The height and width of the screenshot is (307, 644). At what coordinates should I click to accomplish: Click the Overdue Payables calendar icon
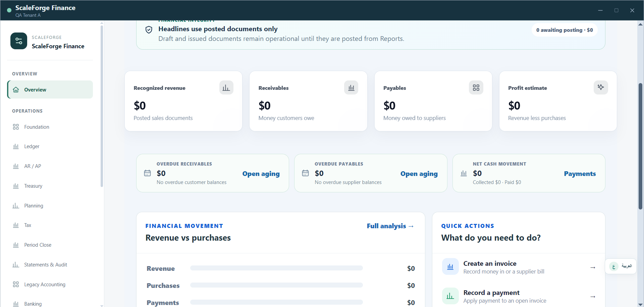click(305, 173)
